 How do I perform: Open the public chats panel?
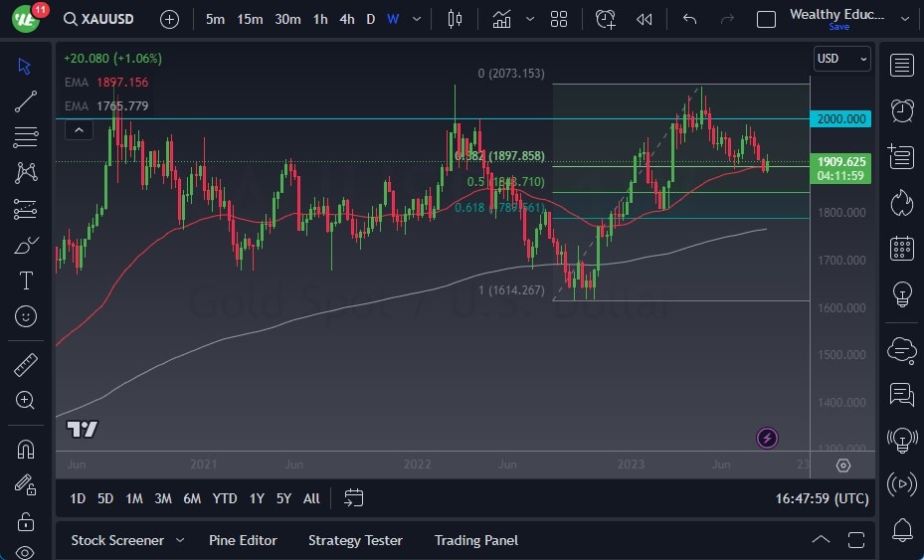tap(901, 349)
